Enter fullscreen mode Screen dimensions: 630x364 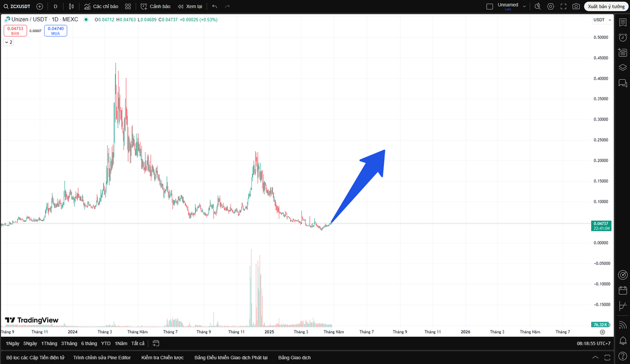(x=564, y=6)
